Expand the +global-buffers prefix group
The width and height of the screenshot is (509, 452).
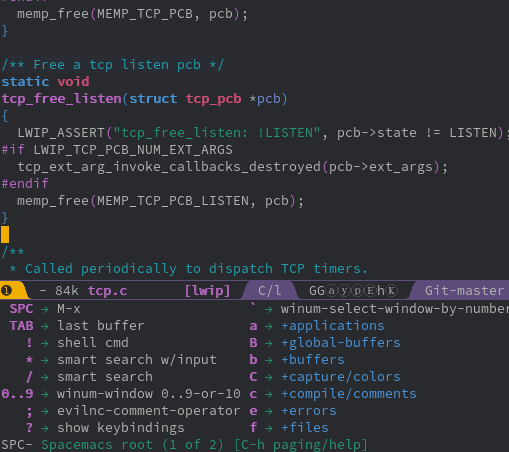(x=325, y=343)
